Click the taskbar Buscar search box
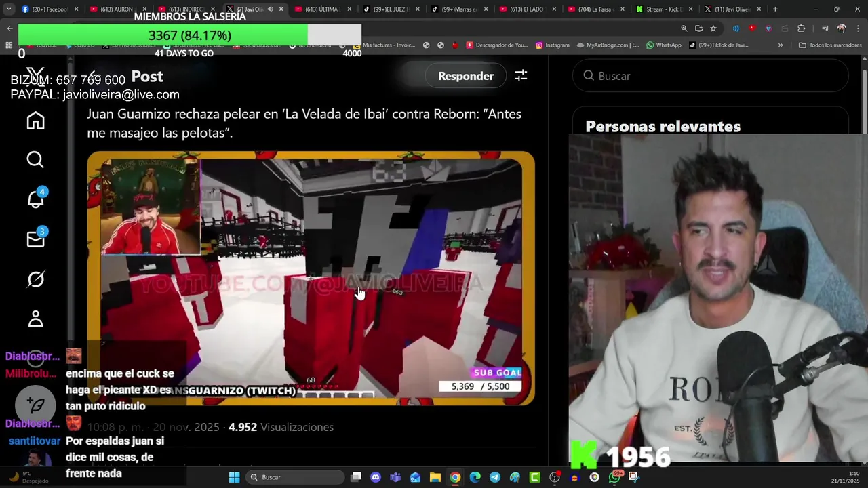Viewport: 868px width, 488px height. click(296, 477)
